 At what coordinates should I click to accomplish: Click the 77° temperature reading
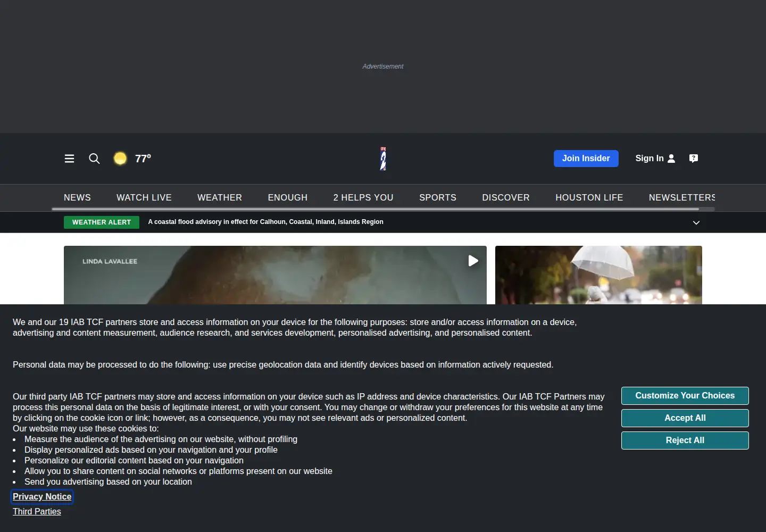coord(143,159)
